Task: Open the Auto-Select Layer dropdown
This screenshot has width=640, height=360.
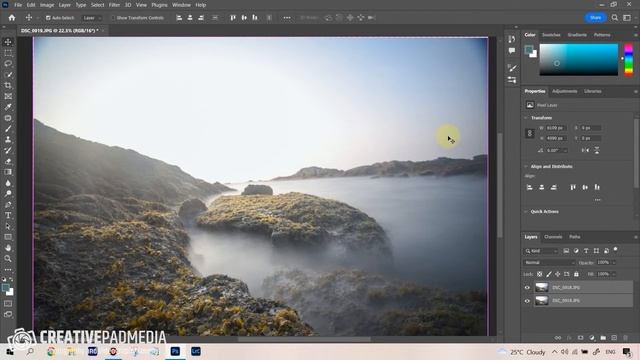Action: (x=91, y=18)
